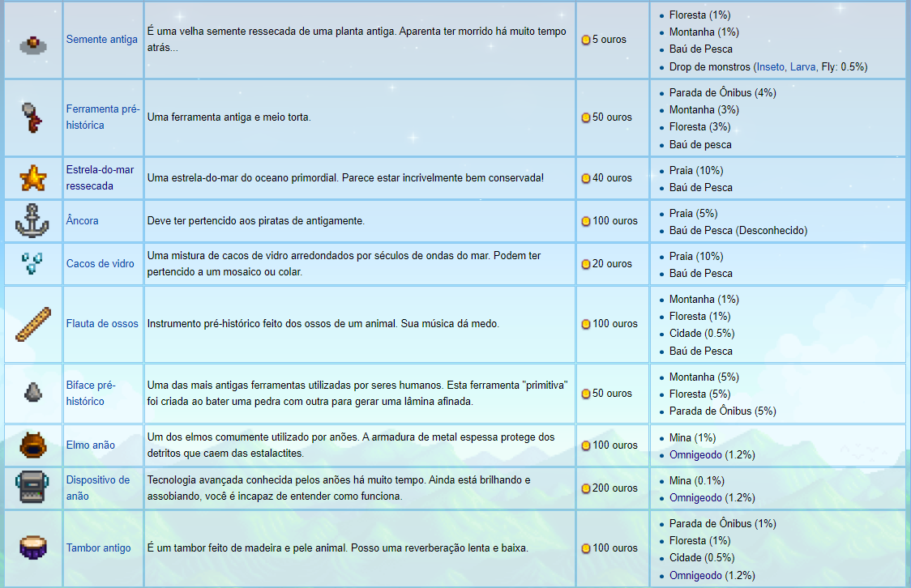Click 'Baú de Pesca (Desconhecido)' text
The width and height of the screenshot is (911, 588).
point(738,231)
